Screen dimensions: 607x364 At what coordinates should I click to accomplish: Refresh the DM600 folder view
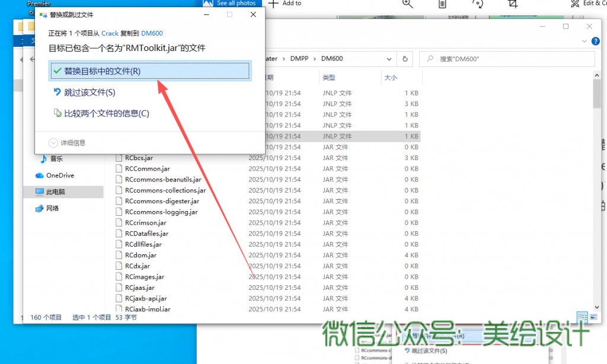coord(405,59)
